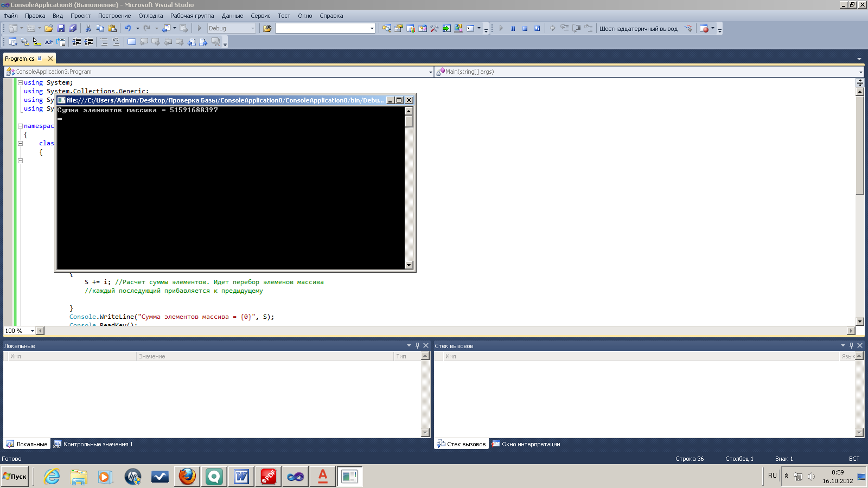Cut selection with the scissors icon
This screenshot has width=868, height=488.
88,28
